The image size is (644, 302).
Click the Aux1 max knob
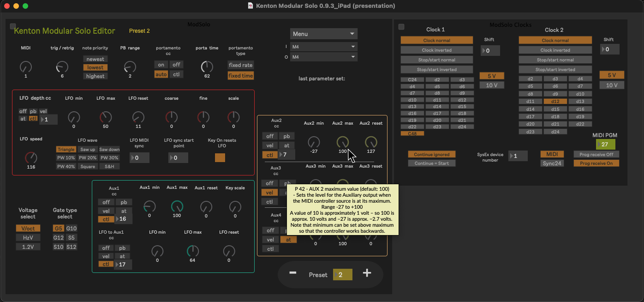click(177, 206)
